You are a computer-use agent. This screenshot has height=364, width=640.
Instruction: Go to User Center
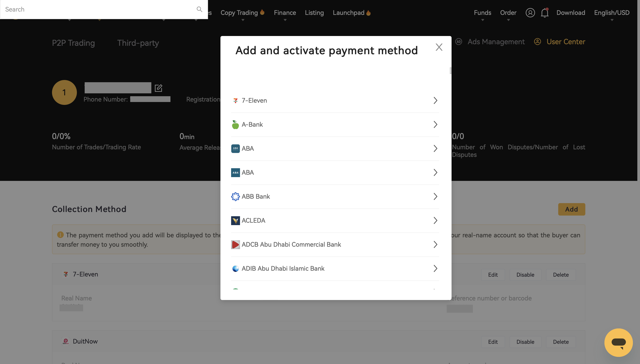coord(566,42)
